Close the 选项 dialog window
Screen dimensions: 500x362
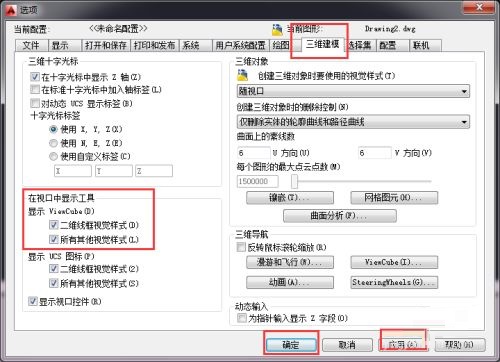click(x=479, y=7)
